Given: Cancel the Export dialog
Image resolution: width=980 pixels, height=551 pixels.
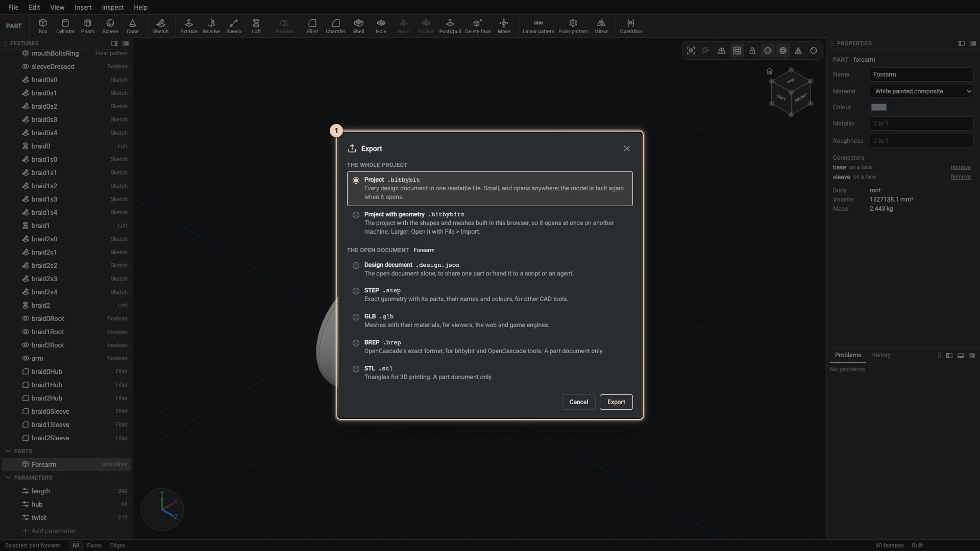Looking at the screenshot, I should coord(579,402).
